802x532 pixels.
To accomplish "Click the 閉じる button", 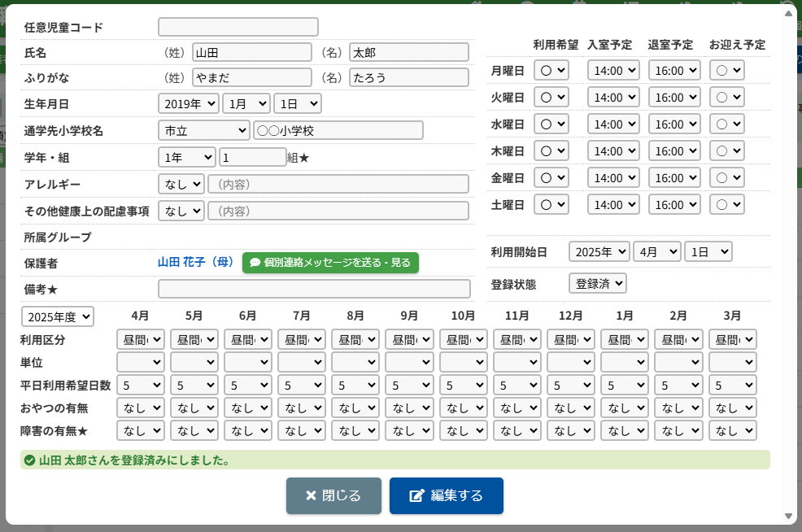I will click(333, 495).
